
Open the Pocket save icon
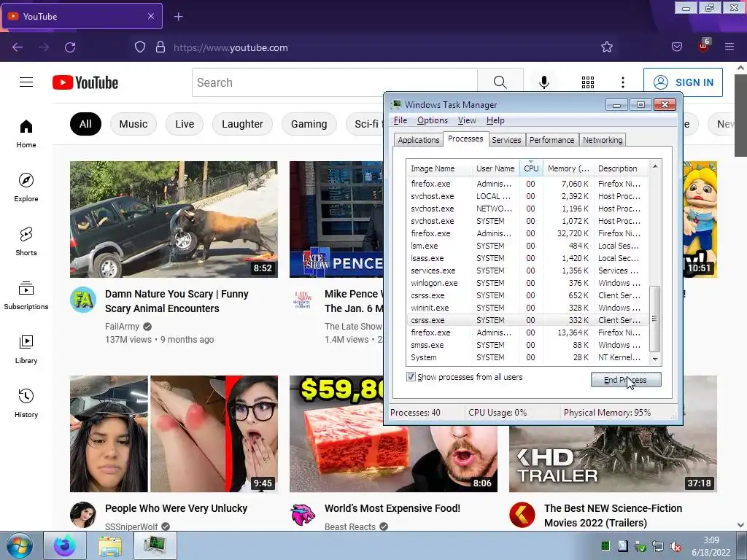[x=676, y=47]
